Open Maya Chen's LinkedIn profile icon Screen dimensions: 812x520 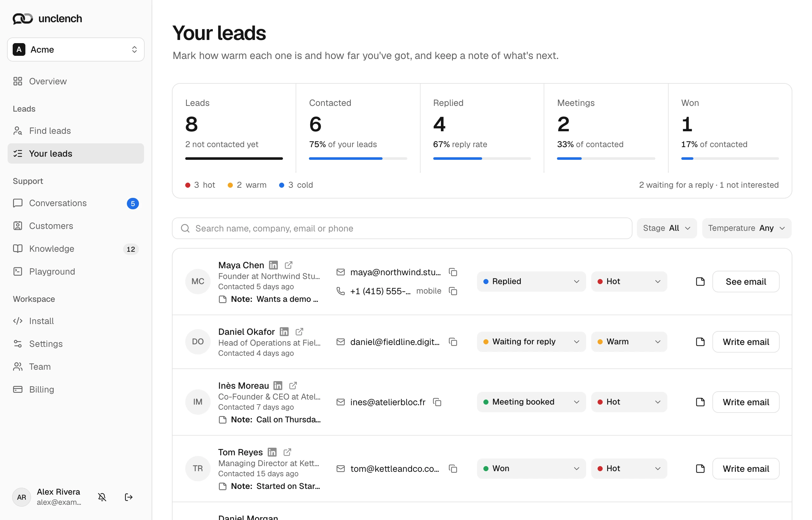click(x=273, y=265)
